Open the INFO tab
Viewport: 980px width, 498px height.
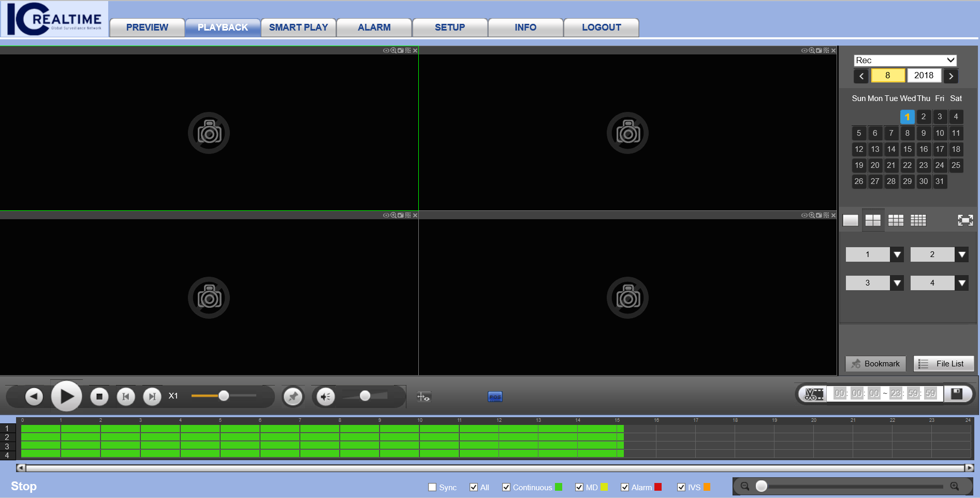pos(525,27)
